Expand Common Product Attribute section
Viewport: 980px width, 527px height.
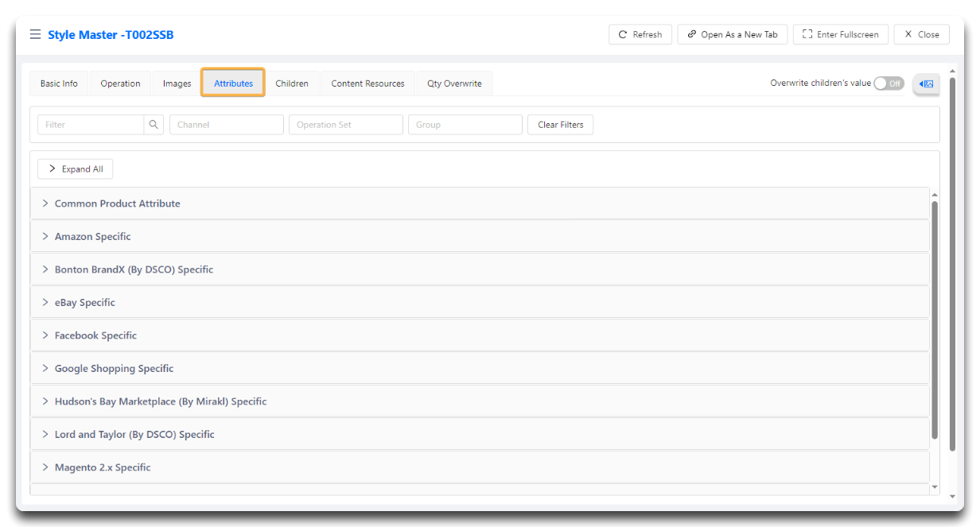[x=480, y=203]
